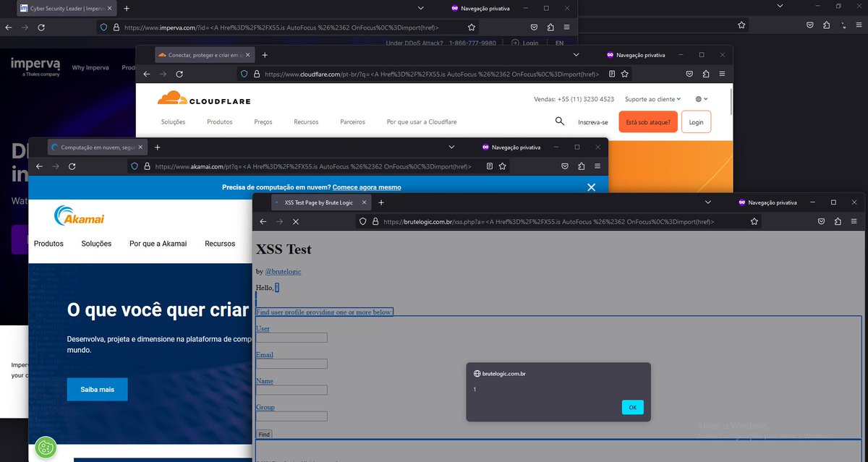Open Pocket save icon in brutelogic window

[x=822, y=221]
